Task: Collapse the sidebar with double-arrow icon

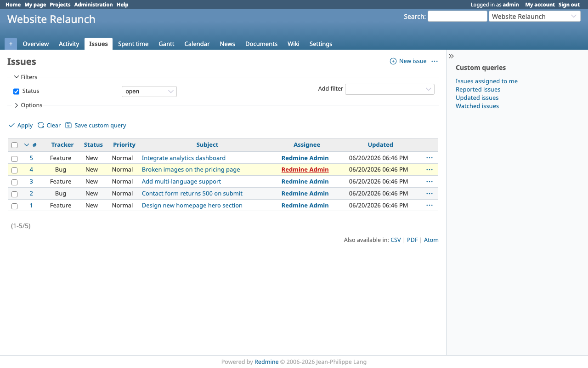Action: (452, 56)
